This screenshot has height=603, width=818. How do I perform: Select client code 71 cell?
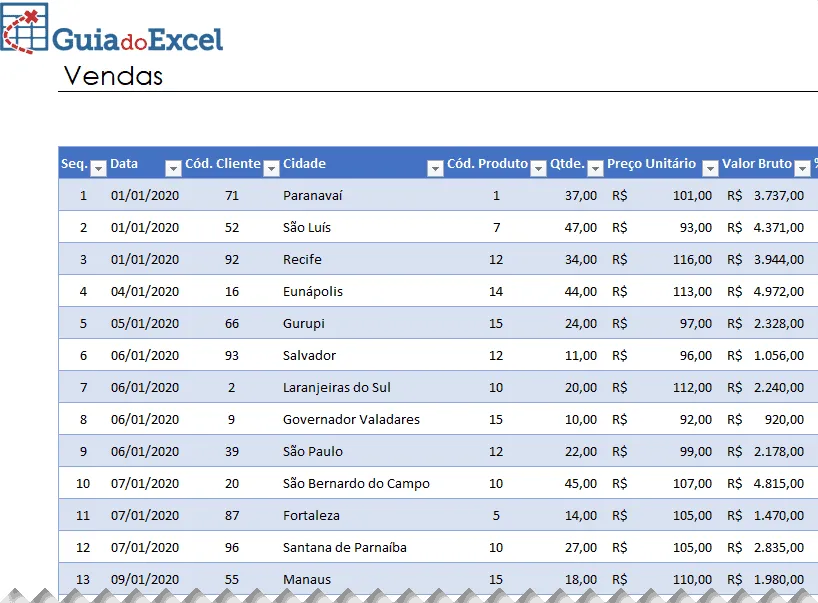tap(231, 195)
